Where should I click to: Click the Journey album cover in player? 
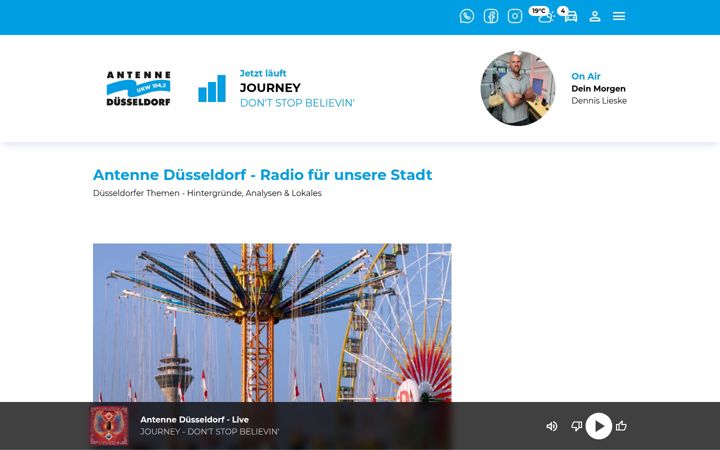[x=109, y=426]
